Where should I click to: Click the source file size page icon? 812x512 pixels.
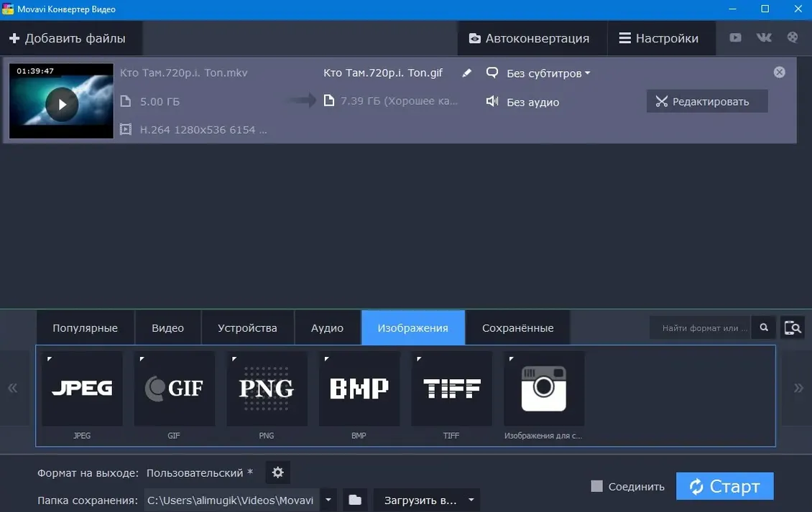[125, 101]
